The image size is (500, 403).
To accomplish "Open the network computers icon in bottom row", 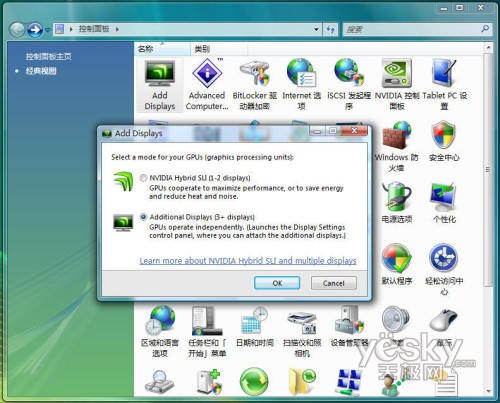I will point(349,382).
